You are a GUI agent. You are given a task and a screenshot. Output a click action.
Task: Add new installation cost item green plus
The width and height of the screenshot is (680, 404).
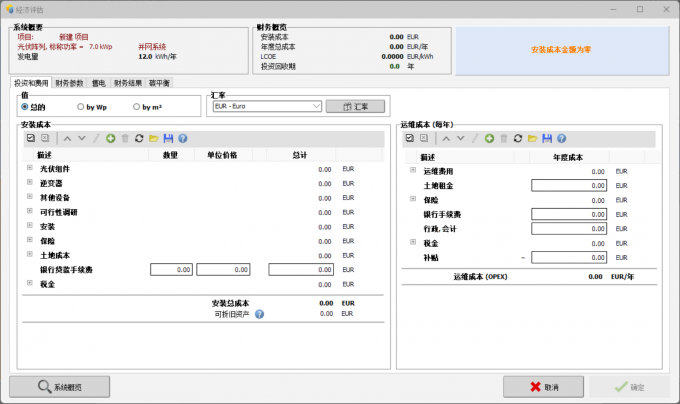point(111,139)
